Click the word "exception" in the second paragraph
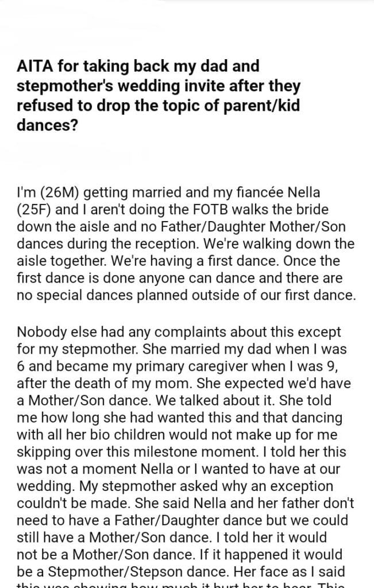The height and width of the screenshot is (588, 374). pyautogui.click(x=306, y=485)
